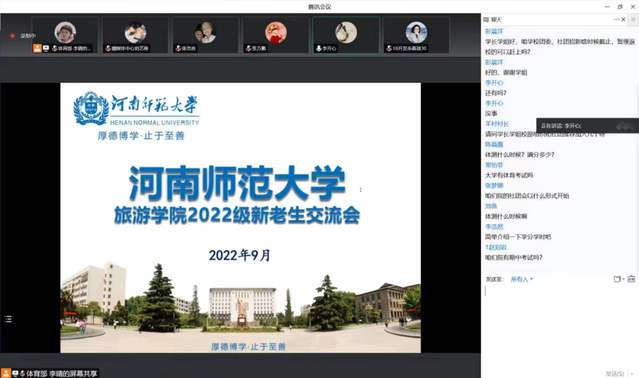Screen dimensions: 639x378
Task: Expand the 所有人 recipient dropdown
Action: tap(522, 279)
